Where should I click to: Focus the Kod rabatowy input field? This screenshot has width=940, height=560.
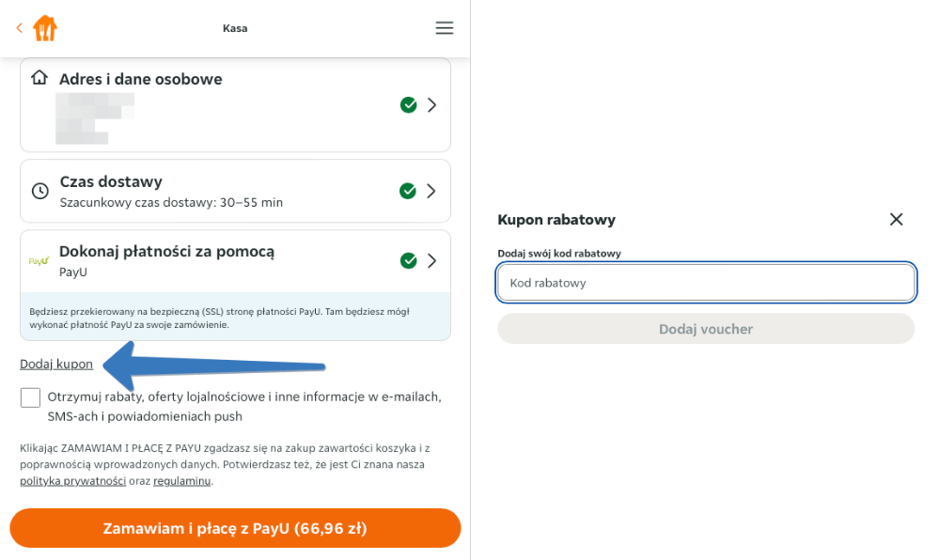(x=705, y=282)
